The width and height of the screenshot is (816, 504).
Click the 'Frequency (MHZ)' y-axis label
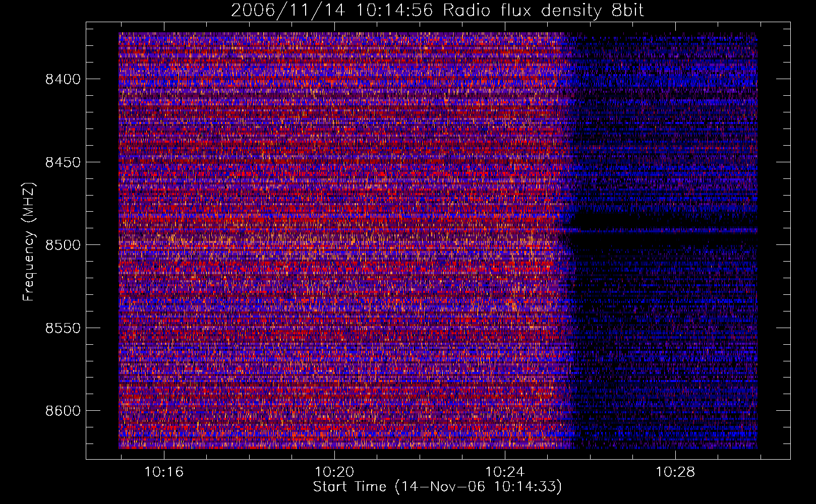tap(29, 242)
